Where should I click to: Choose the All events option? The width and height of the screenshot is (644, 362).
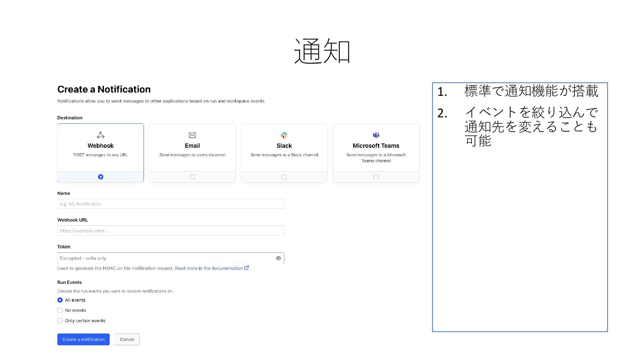tap(60, 300)
